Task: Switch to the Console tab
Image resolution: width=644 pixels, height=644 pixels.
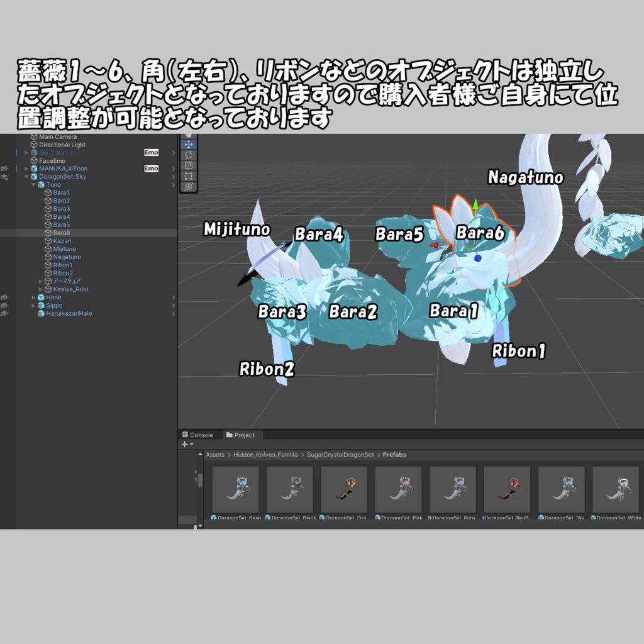Action: pos(200,435)
